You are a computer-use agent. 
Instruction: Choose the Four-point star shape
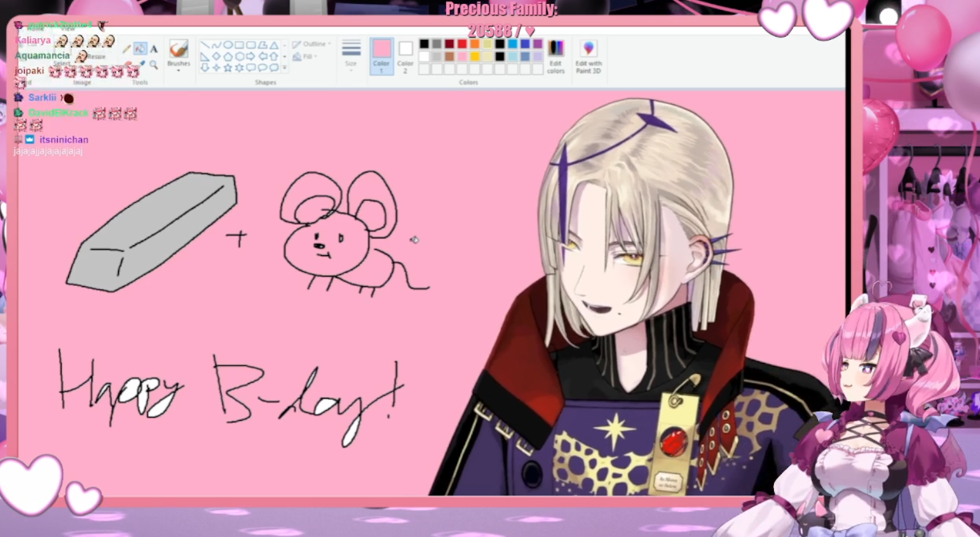(216, 68)
